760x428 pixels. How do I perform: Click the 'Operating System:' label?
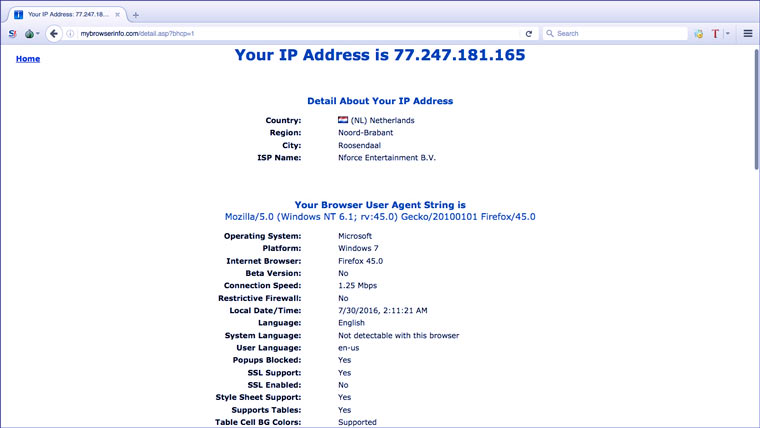click(x=262, y=236)
